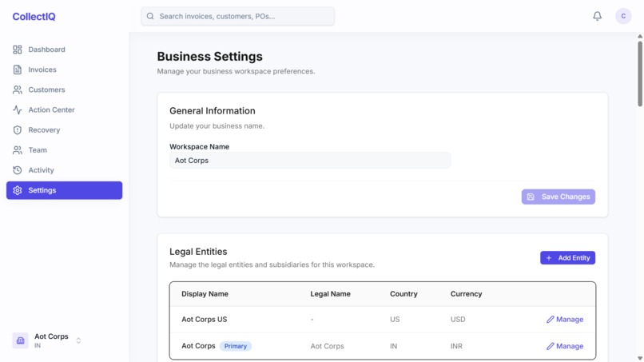
Task: Go to Dashboard in sidebar
Action: (64, 50)
